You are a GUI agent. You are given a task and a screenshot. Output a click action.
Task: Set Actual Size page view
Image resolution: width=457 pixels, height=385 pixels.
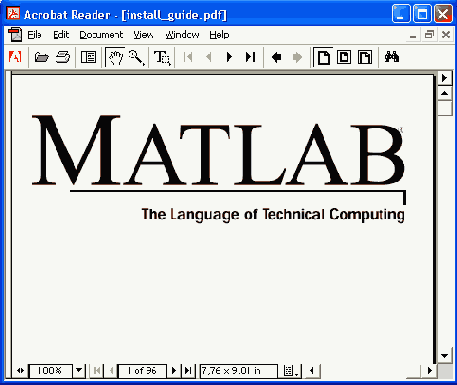point(324,57)
